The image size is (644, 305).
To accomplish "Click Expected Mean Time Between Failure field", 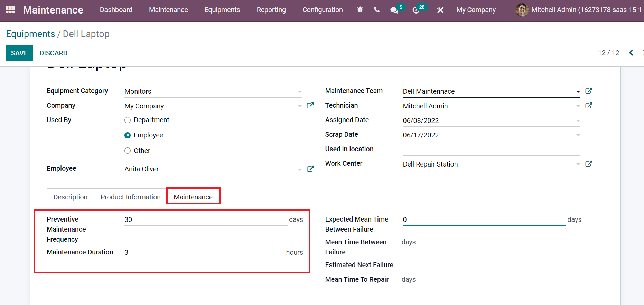I will click(484, 219).
